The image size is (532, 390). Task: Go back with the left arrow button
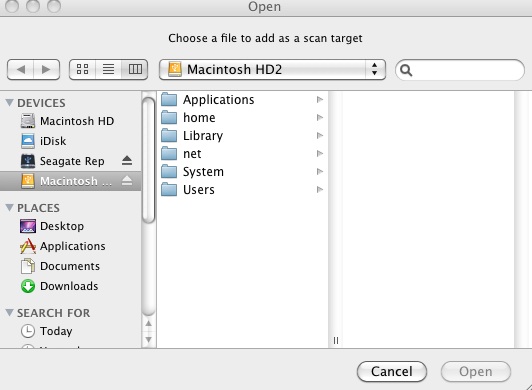20,70
